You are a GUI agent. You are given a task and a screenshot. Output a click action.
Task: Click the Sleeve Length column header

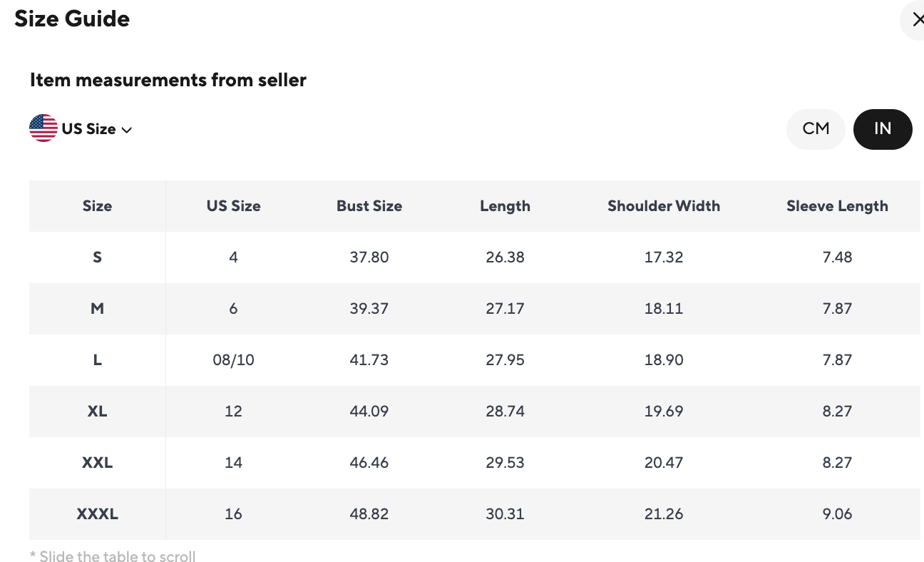pyautogui.click(x=837, y=206)
